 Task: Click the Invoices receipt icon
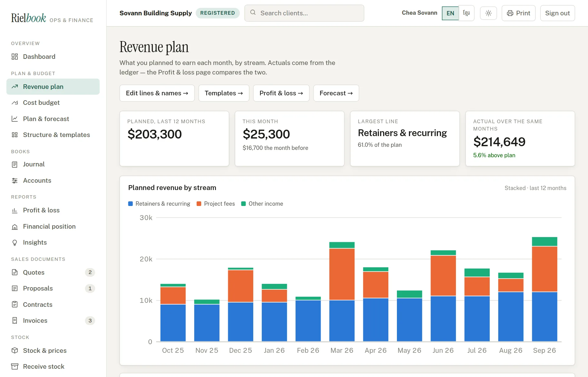[x=15, y=321]
